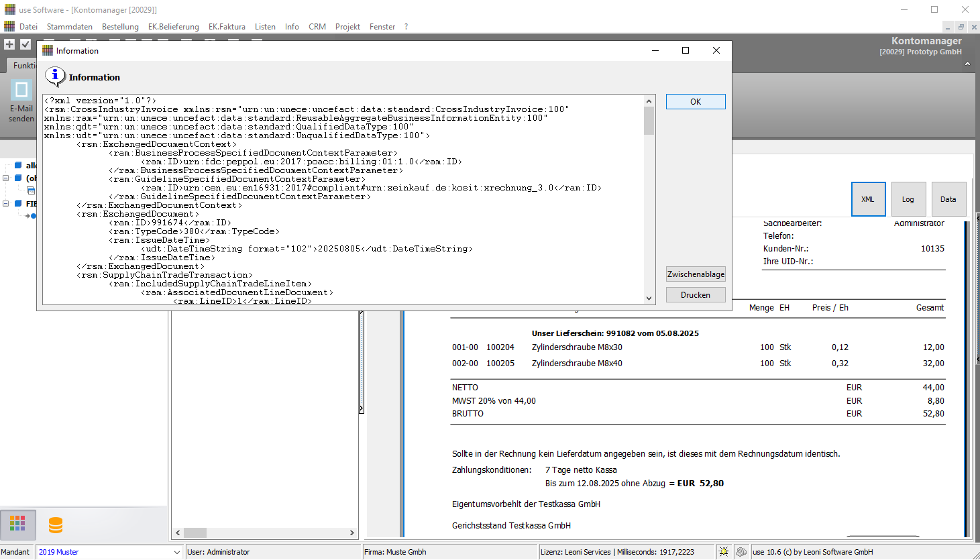Click invoice line 'Zylinderschraube M8x40'
Viewport: 980px width, 560px height.
577,363
